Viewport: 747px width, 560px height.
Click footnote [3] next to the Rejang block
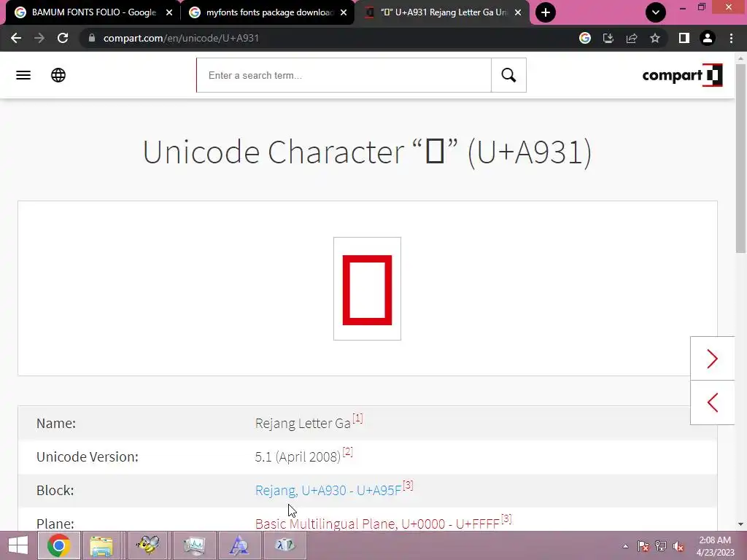click(x=408, y=485)
